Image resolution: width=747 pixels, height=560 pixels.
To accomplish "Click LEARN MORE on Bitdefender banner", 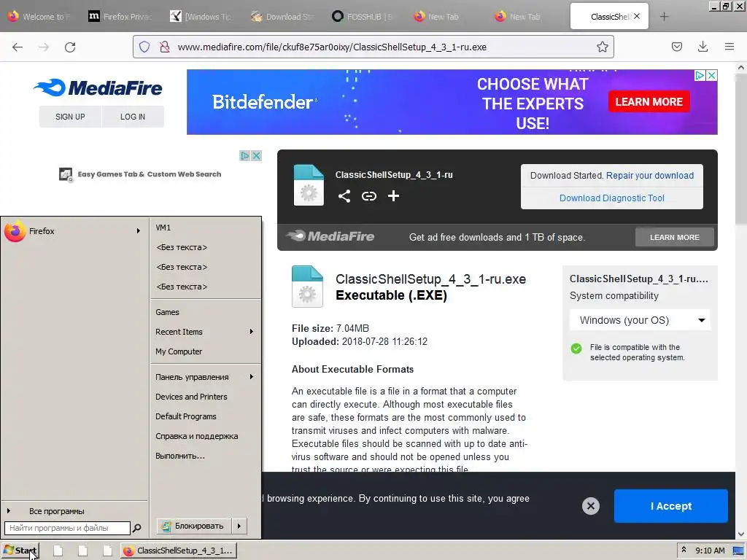I will click(649, 102).
